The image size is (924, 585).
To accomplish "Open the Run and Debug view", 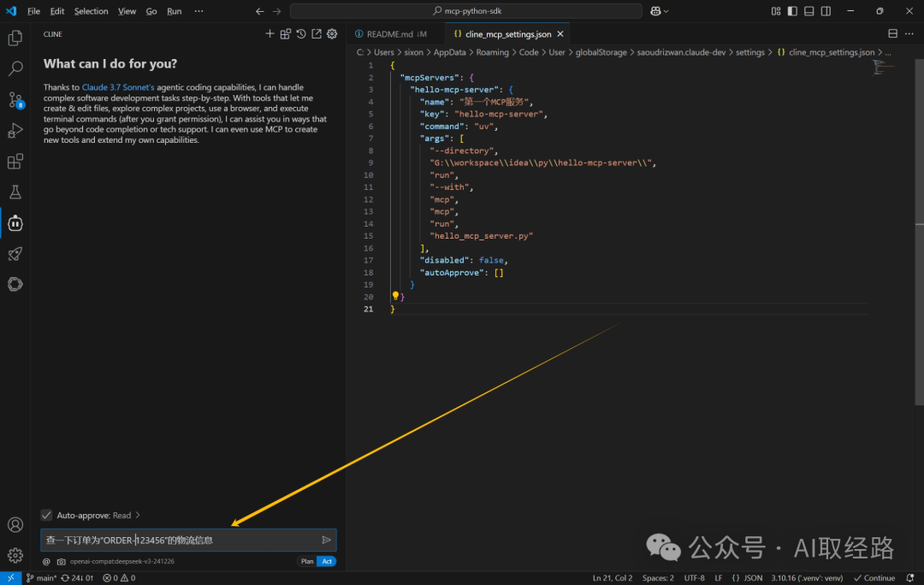I will [15, 130].
